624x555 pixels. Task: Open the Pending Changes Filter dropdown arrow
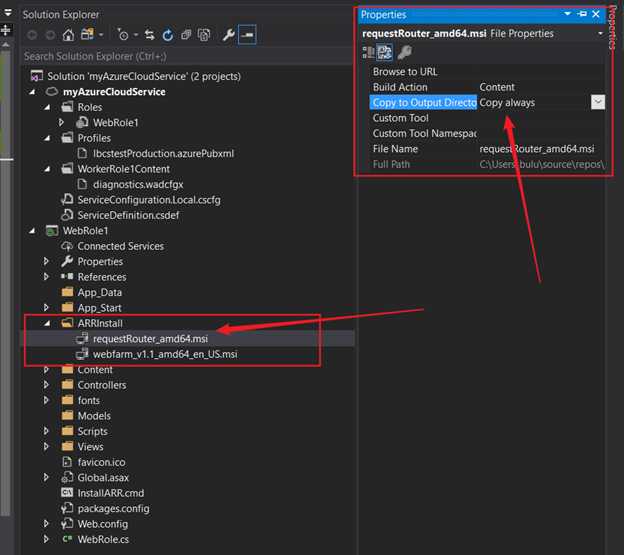[136, 35]
